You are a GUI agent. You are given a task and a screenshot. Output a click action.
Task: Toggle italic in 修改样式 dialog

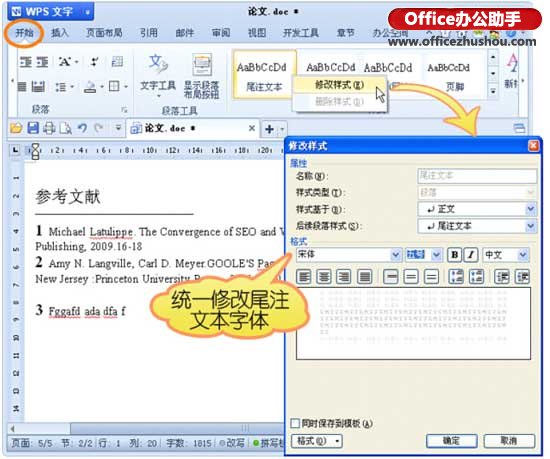pyautogui.click(x=471, y=255)
